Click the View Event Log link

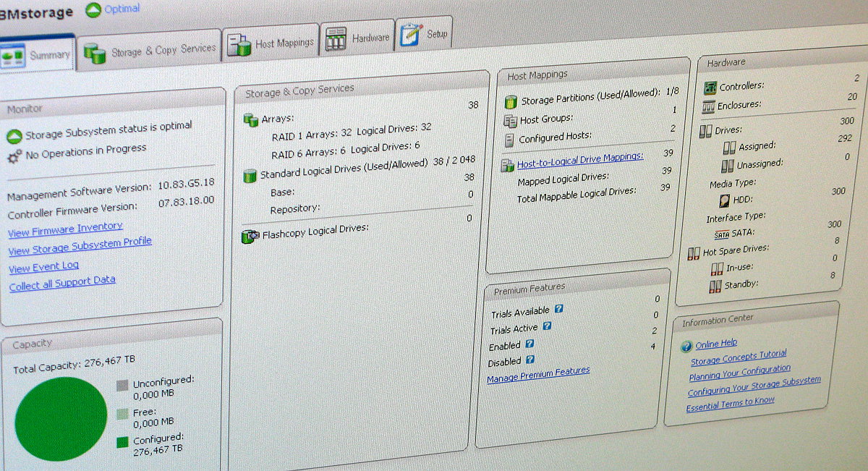click(x=43, y=267)
